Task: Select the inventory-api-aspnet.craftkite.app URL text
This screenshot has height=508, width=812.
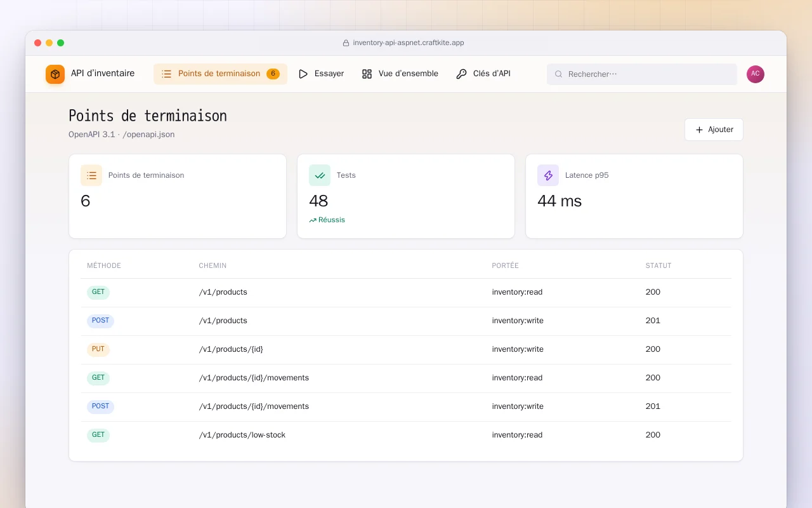Action: coord(409,43)
